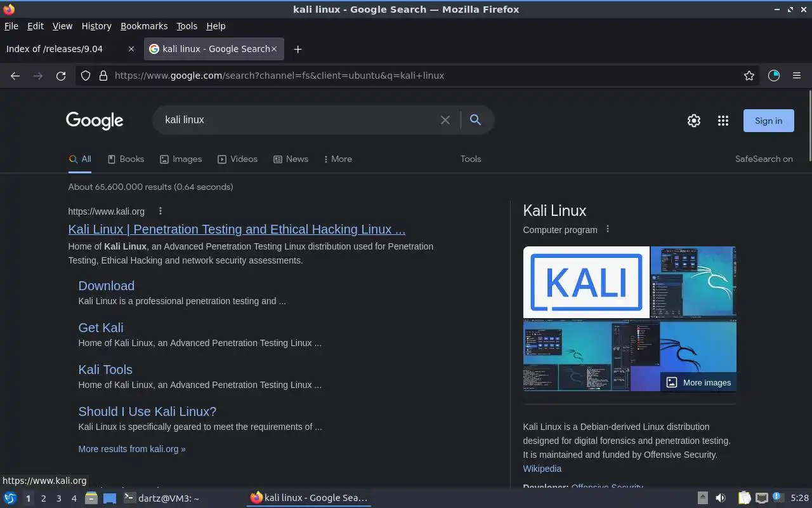Open the Bookmarks menu

144,26
